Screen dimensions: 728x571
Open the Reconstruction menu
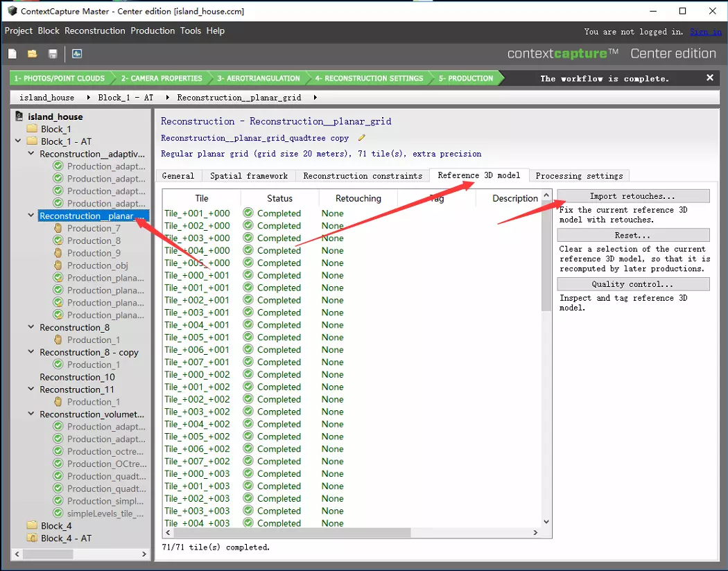[95, 30]
